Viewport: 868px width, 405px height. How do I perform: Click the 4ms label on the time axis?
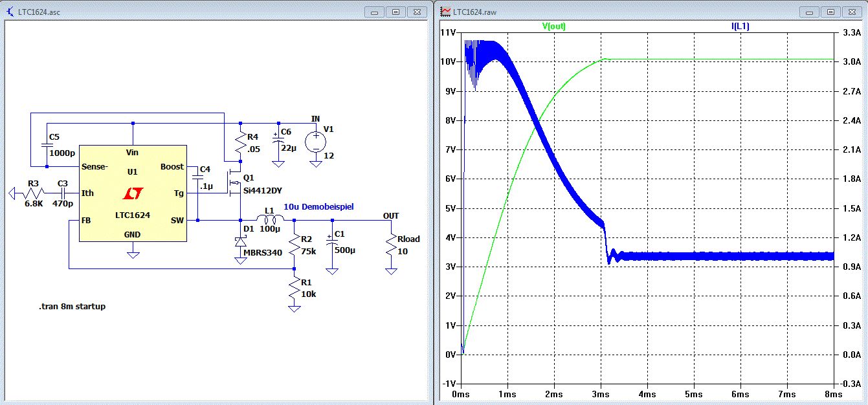647,393
